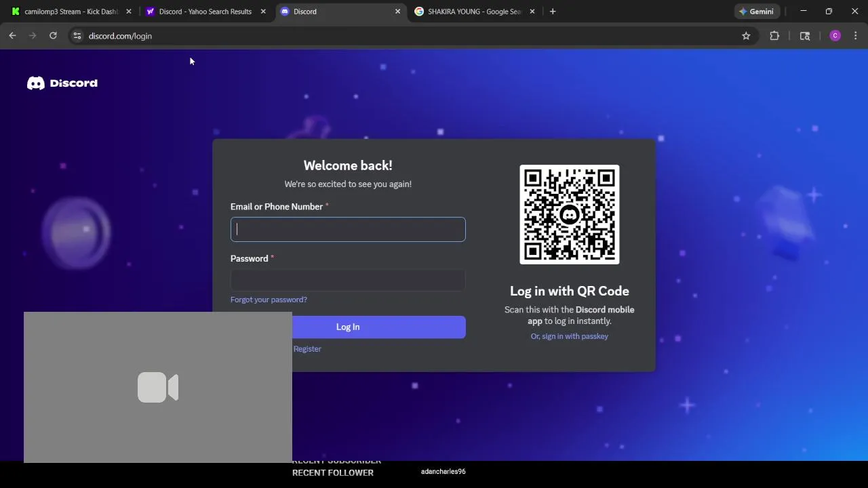Click the Welcome back! heading
The height and width of the screenshot is (488, 868).
point(348,165)
